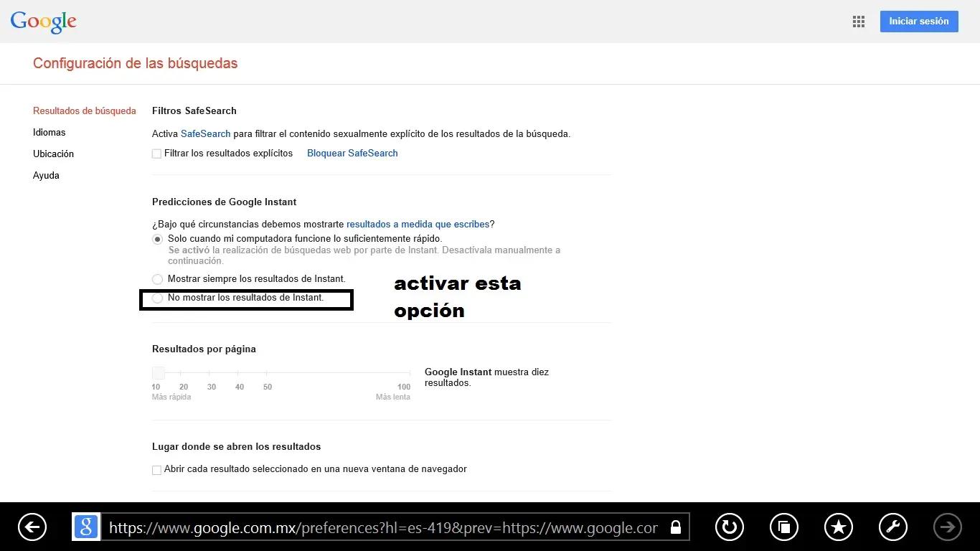Click the padlock security icon in address bar
The height and width of the screenshot is (551, 980).
click(x=675, y=527)
